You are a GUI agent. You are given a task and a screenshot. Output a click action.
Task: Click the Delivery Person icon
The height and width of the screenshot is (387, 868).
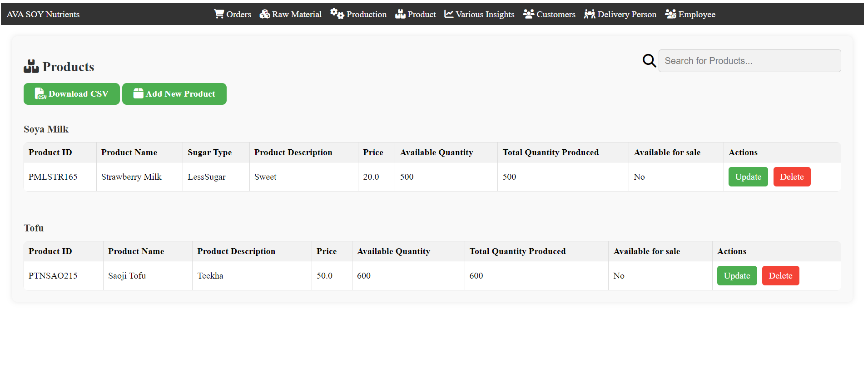tap(590, 14)
